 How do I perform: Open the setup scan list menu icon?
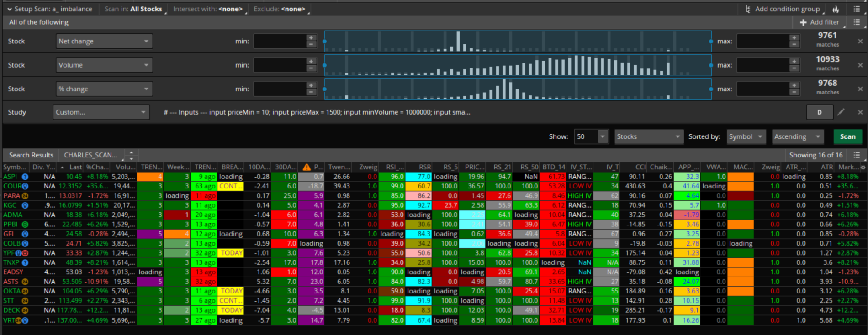pyautogui.click(x=857, y=9)
